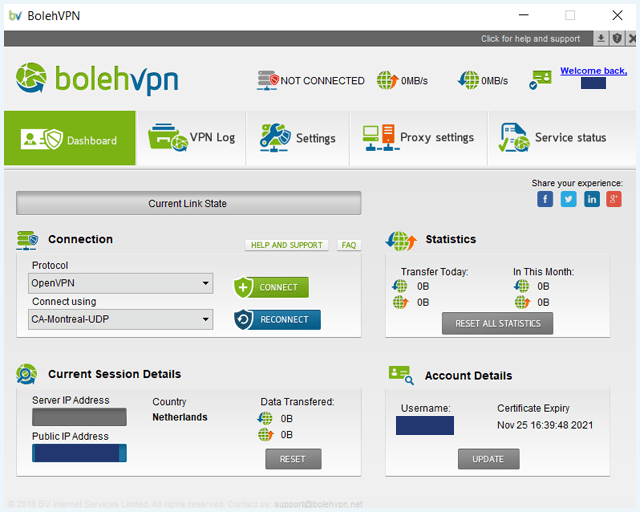640x512 pixels.
Task: Click Data Transfered download icon
Action: pyautogui.click(x=265, y=419)
